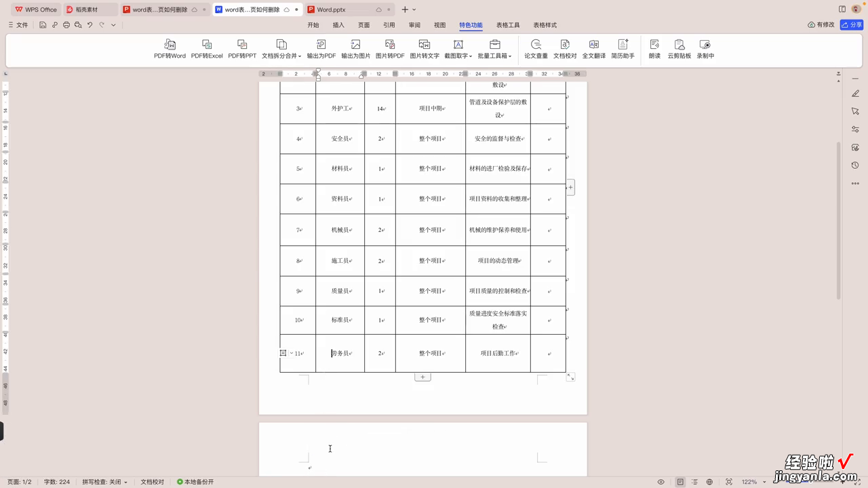Open the 122% zoom level dropdown
The width and height of the screenshot is (868, 488).
click(752, 482)
